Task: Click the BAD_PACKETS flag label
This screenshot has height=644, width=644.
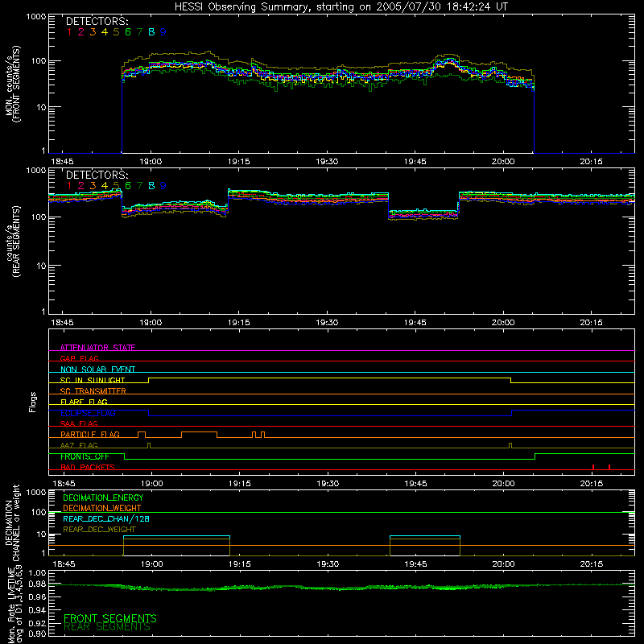Action: pos(88,468)
